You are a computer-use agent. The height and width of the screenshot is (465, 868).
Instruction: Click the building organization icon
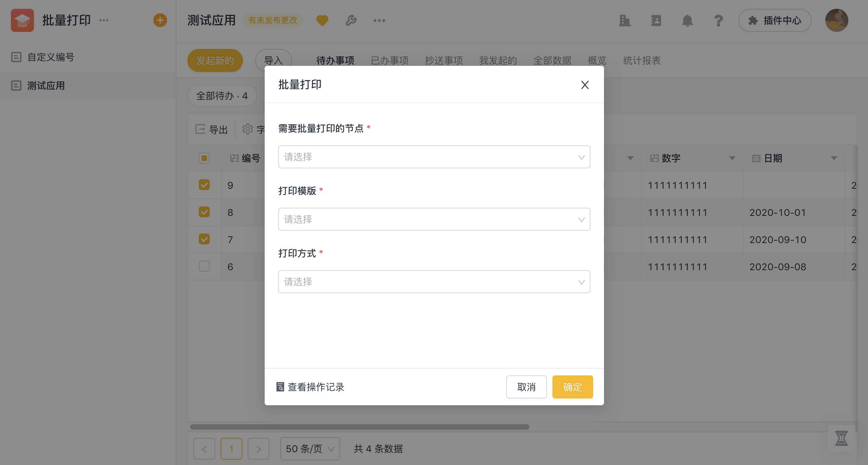tap(625, 21)
